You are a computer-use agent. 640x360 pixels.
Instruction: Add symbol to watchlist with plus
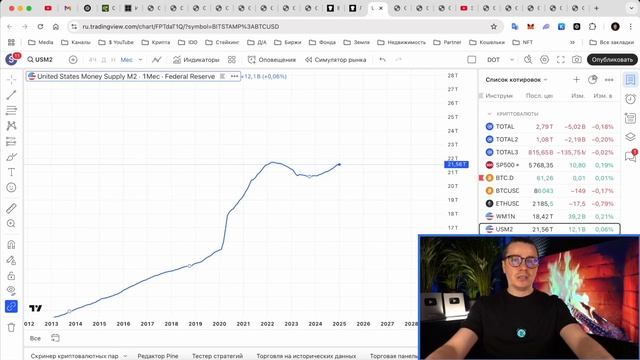576,80
